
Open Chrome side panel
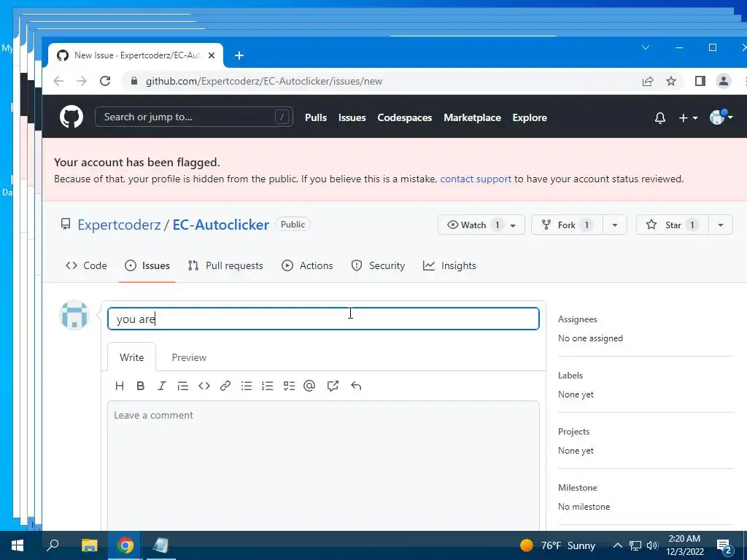coord(700,81)
